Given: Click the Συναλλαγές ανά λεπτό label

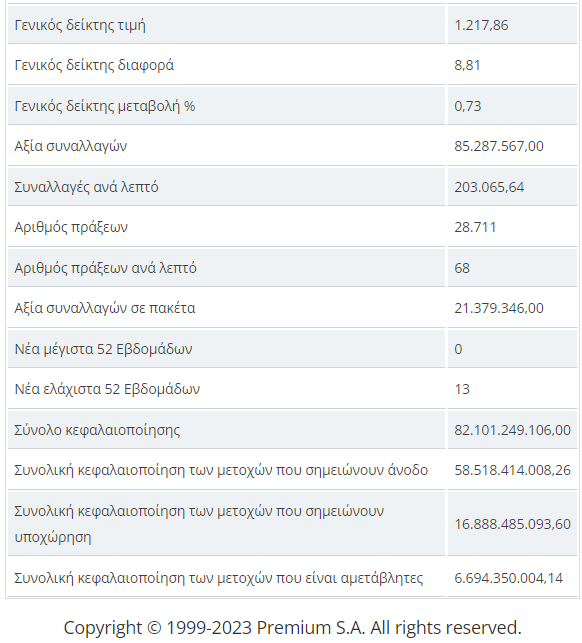Looking at the screenshot, I should (86, 187).
